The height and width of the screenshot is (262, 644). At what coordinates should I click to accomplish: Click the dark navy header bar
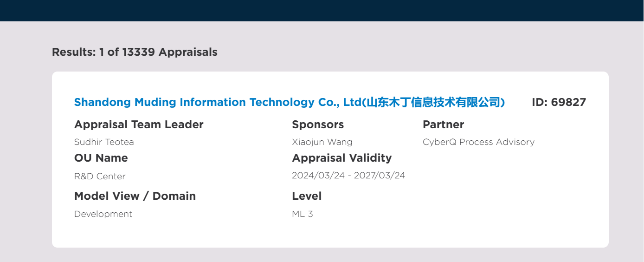pos(322,11)
